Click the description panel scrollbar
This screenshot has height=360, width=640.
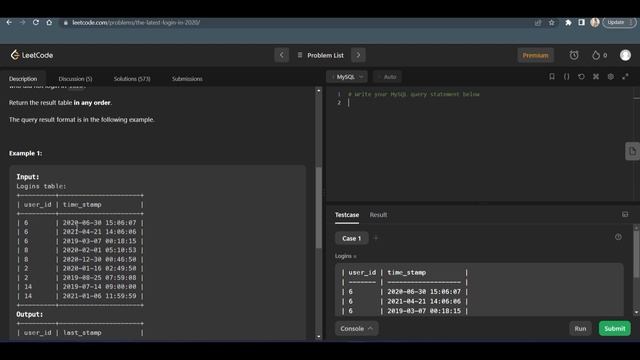point(319,207)
